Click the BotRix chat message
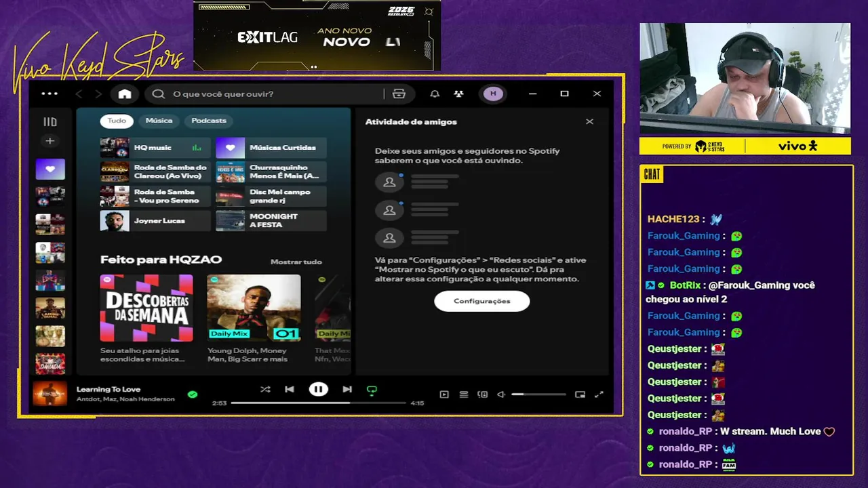 pos(731,292)
